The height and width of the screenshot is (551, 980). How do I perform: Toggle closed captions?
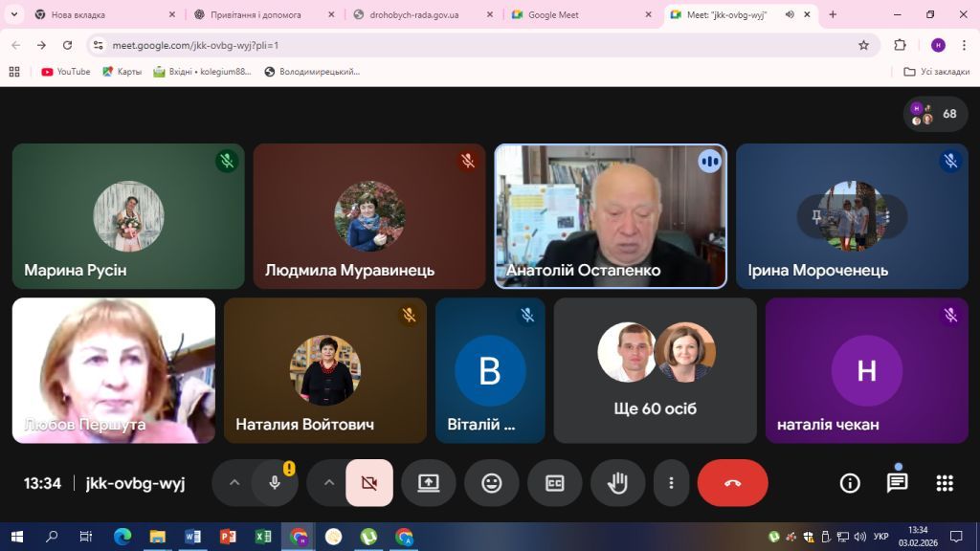coord(554,483)
